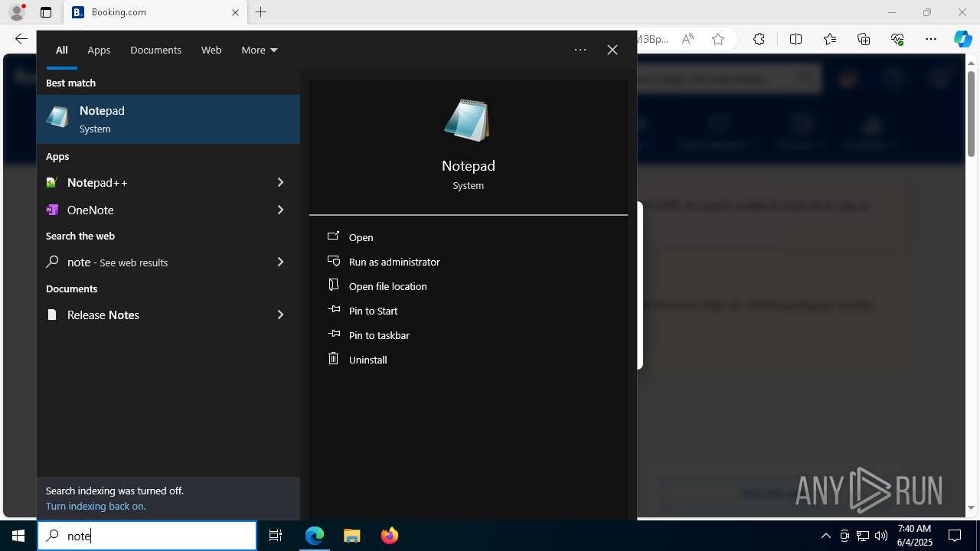
Task: Go back in the Edge browser
Action: tap(21, 39)
